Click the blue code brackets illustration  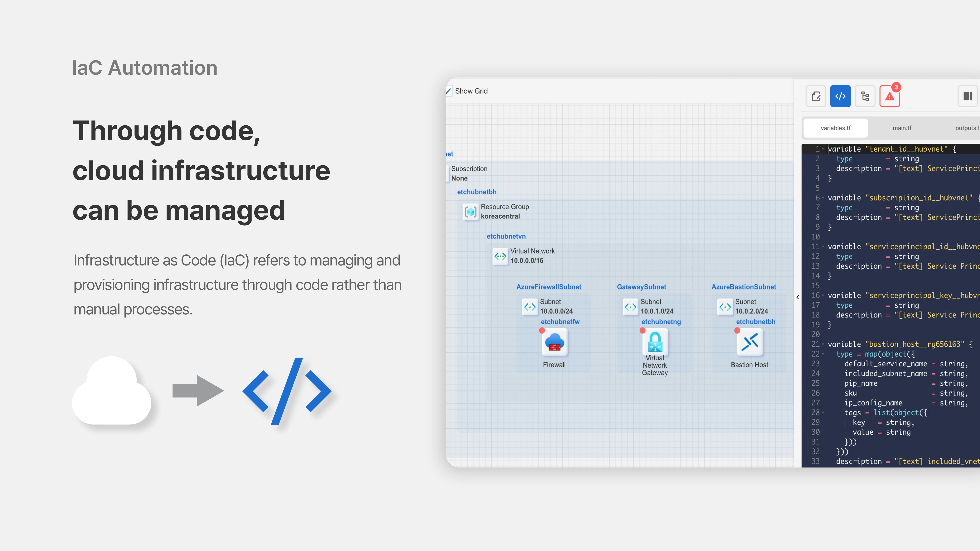pos(287,391)
